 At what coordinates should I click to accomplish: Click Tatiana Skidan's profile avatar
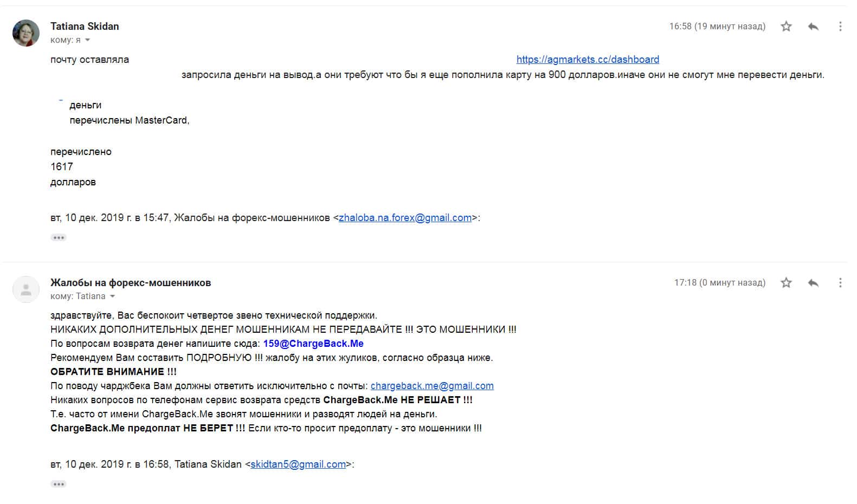click(x=26, y=33)
